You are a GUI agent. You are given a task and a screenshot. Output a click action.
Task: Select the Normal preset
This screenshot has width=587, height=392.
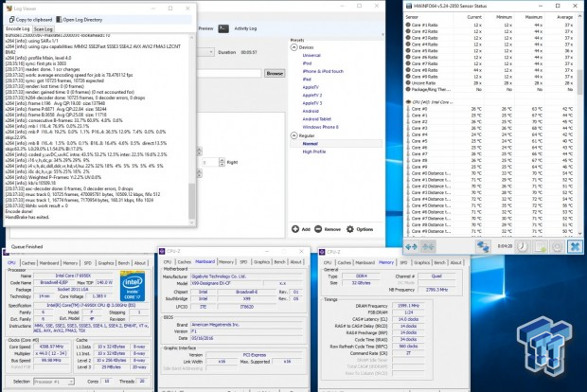[x=310, y=143]
